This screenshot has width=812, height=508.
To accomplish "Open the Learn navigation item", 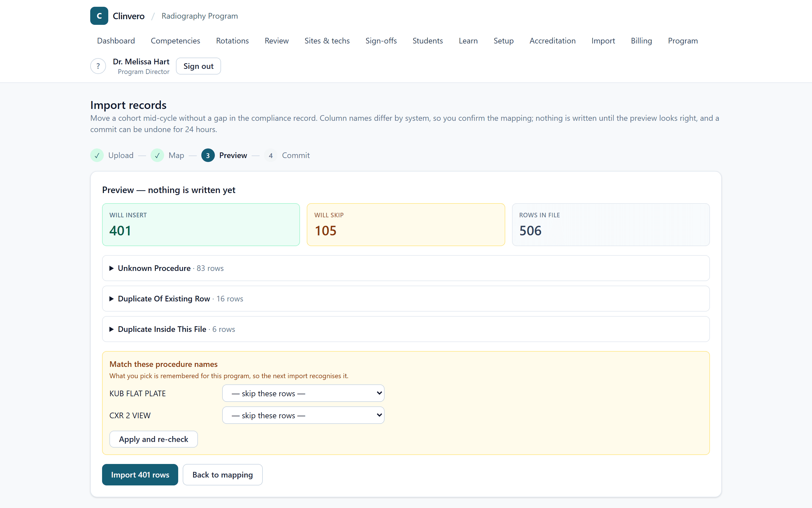I will pos(468,41).
